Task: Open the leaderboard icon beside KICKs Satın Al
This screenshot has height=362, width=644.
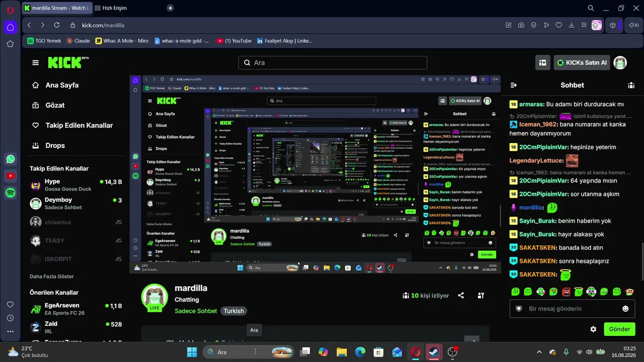Action: click(x=542, y=62)
